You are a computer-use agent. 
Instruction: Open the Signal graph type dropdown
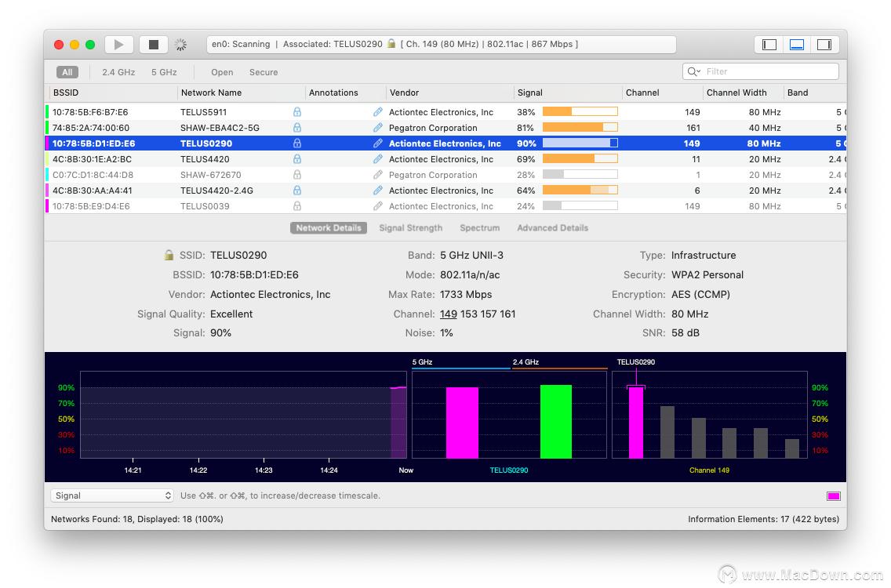[x=112, y=495]
